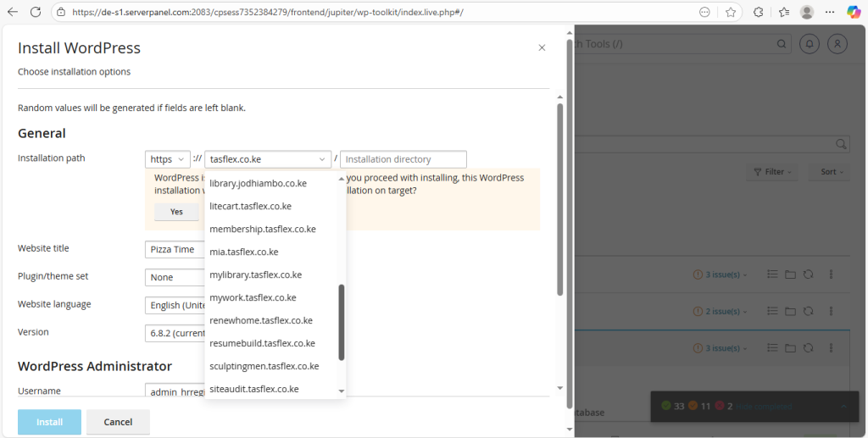868x438 pixels.
Task: Click the notifications bell icon
Action: click(x=810, y=43)
